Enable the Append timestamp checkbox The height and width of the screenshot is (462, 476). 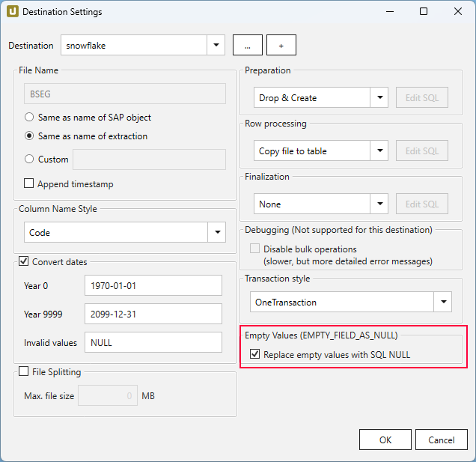click(29, 183)
